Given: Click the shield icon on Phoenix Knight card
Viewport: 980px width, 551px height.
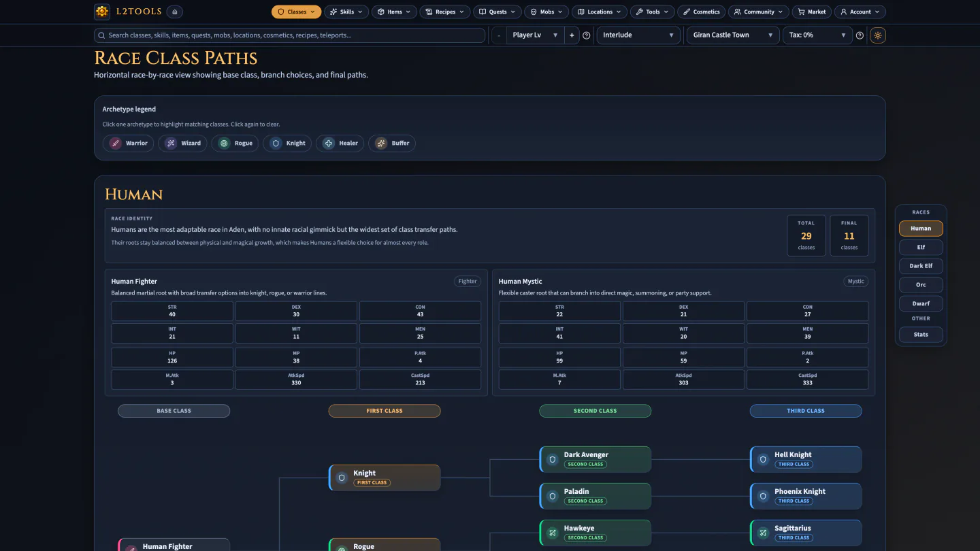Looking at the screenshot, I should coord(764,496).
